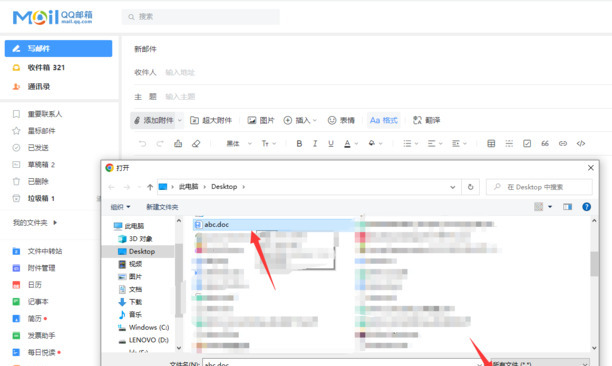This screenshot has height=366, width=612.
Task: Click the insert hyperlink icon
Action: [x=563, y=144]
